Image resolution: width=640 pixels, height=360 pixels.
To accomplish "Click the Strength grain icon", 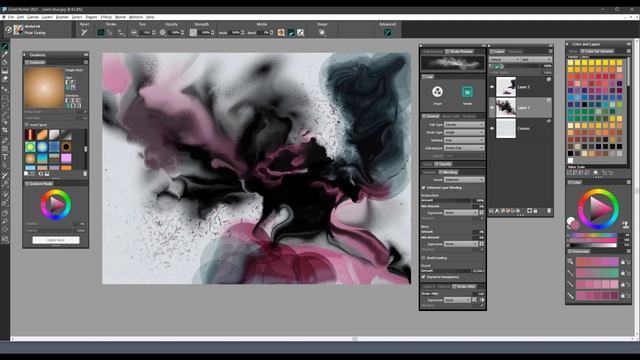I will click(193, 32).
